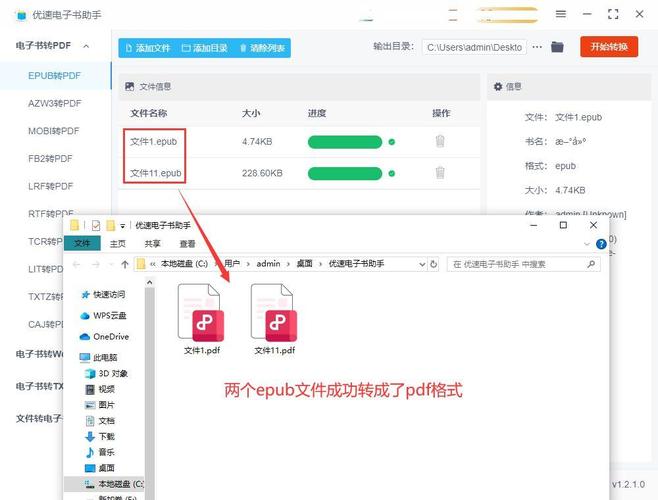Open the 主页 tab in Explorer ribbon
The image size is (658, 500).
pos(118,243)
